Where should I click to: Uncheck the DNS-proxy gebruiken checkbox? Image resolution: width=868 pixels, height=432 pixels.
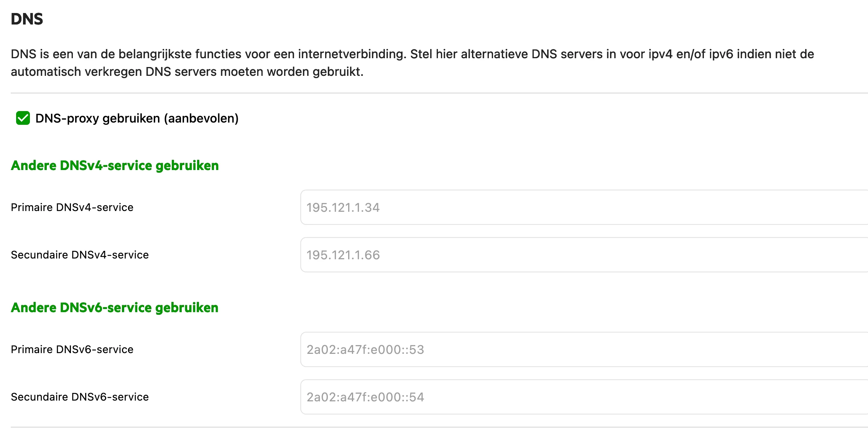pyautogui.click(x=23, y=118)
